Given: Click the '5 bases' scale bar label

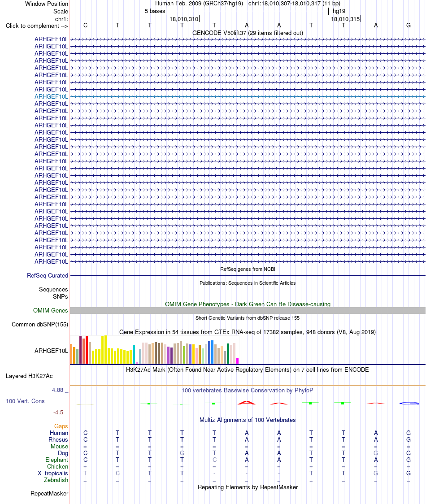Looking at the screenshot, I should click(x=155, y=11).
